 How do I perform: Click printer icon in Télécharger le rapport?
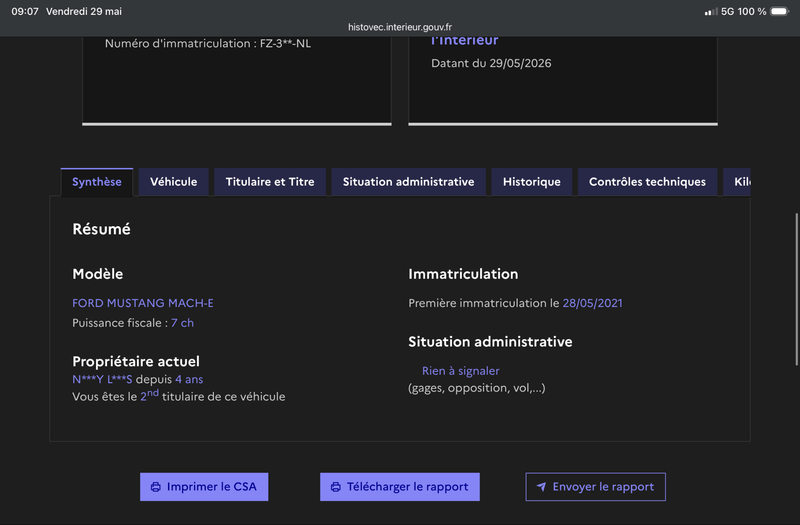[336, 487]
